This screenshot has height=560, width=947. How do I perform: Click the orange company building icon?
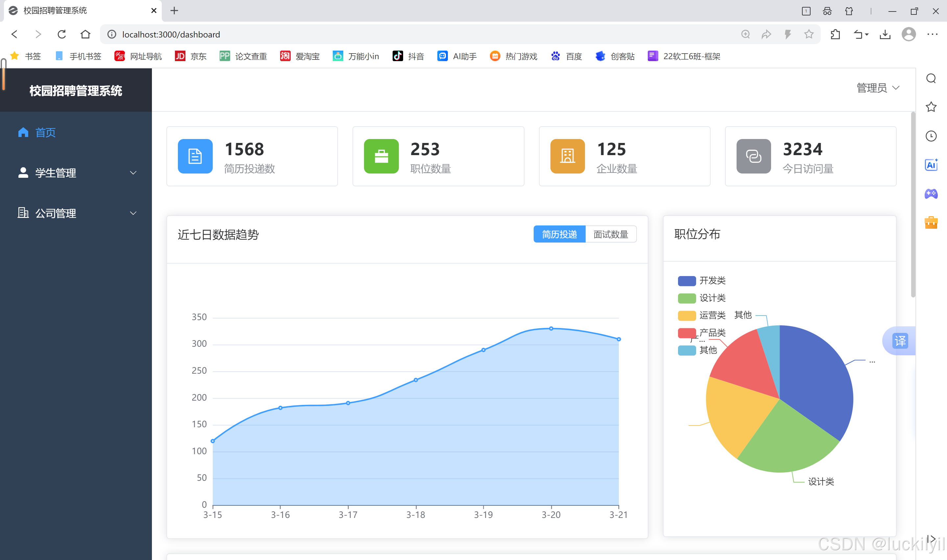[x=567, y=156]
